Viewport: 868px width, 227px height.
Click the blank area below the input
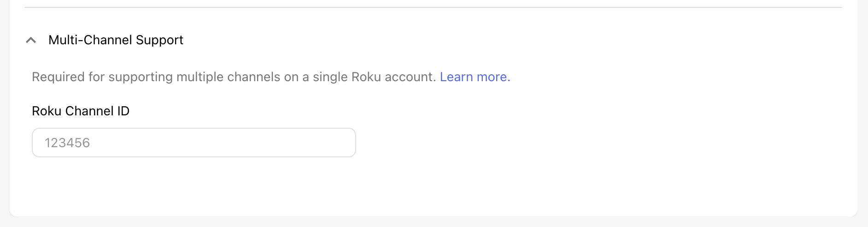(194, 187)
